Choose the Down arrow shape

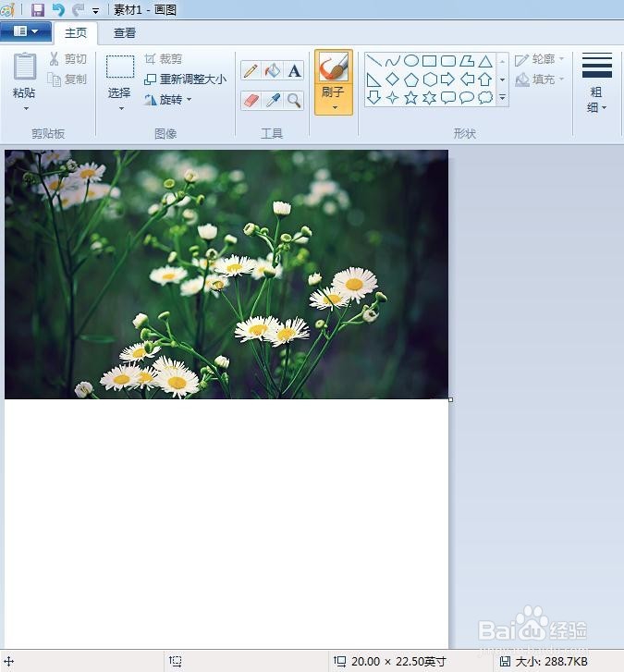pos(373,98)
